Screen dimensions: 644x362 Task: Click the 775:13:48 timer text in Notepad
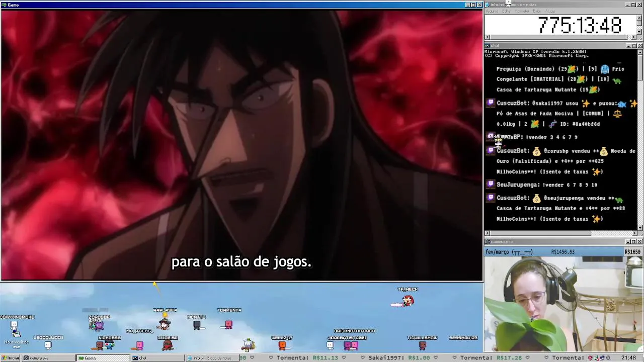point(580,25)
